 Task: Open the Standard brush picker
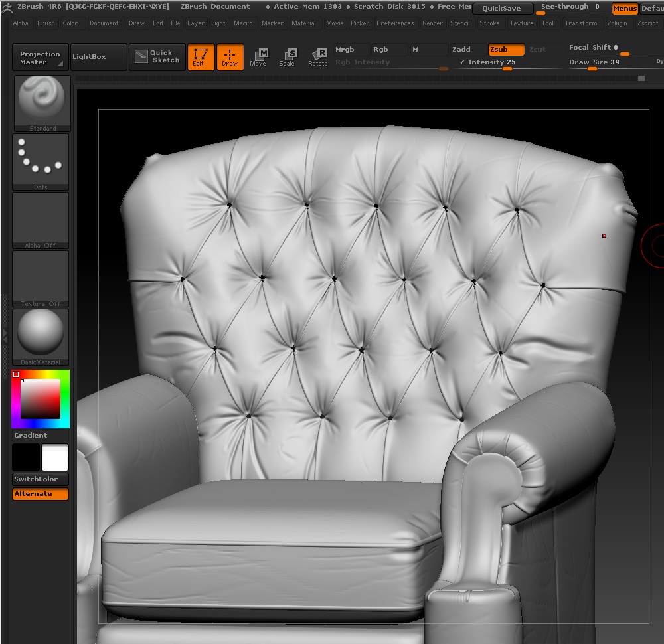[x=41, y=102]
